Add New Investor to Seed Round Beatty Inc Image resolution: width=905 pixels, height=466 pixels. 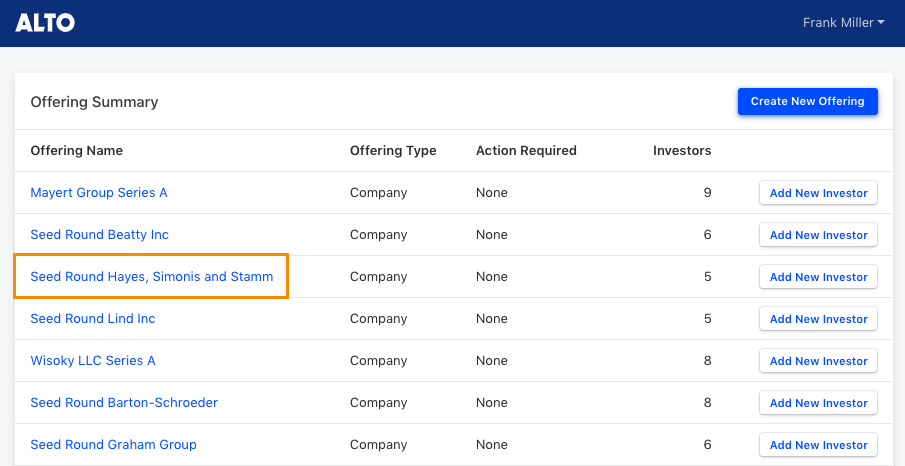818,235
